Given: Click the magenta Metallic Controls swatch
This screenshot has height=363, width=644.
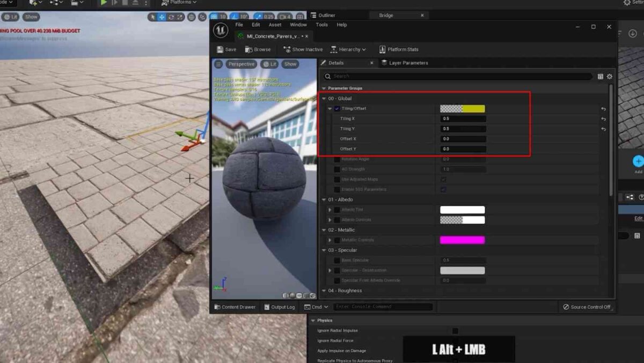Looking at the screenshot, I should click(x=462, y=240).
